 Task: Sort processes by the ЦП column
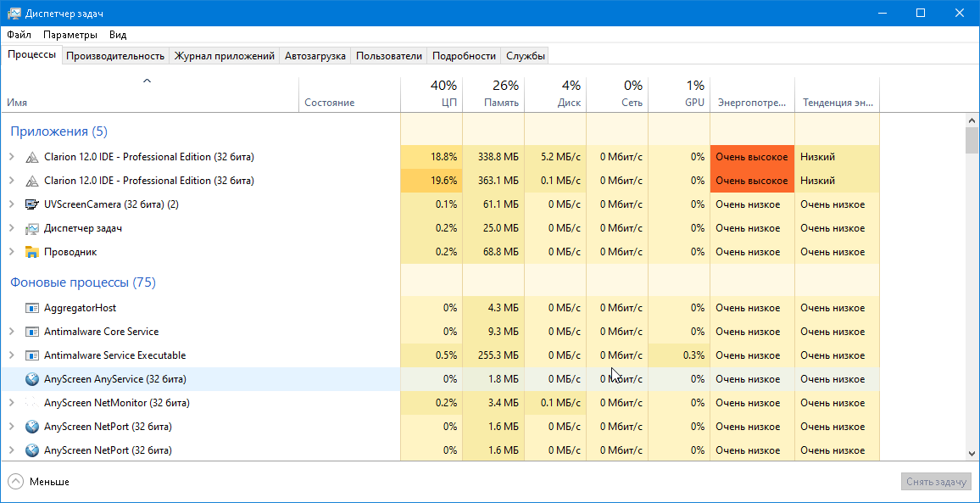tap(432, 93)
